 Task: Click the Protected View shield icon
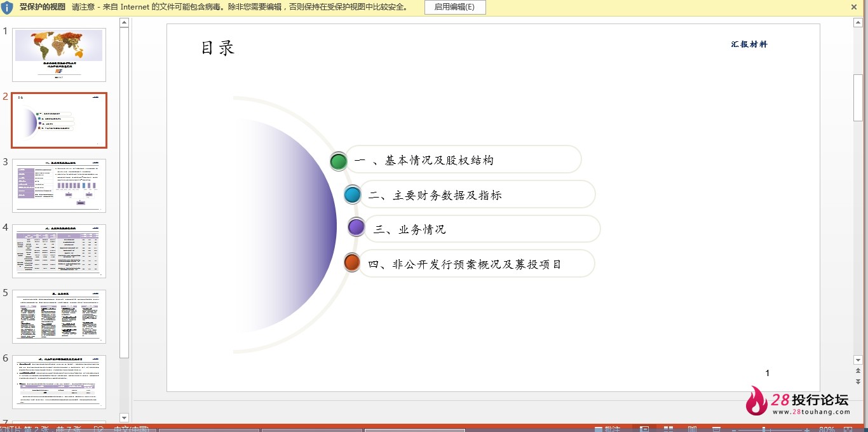click(8, 8)
